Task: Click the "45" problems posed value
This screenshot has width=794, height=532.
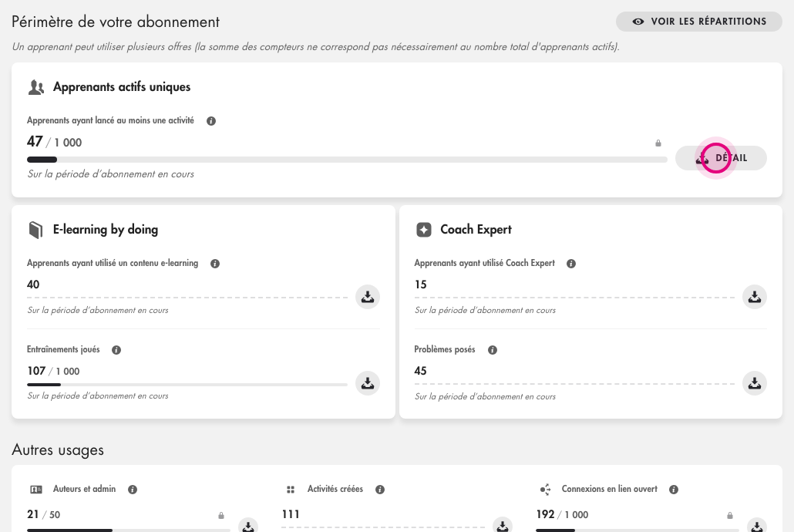Action: pos(420,371)
